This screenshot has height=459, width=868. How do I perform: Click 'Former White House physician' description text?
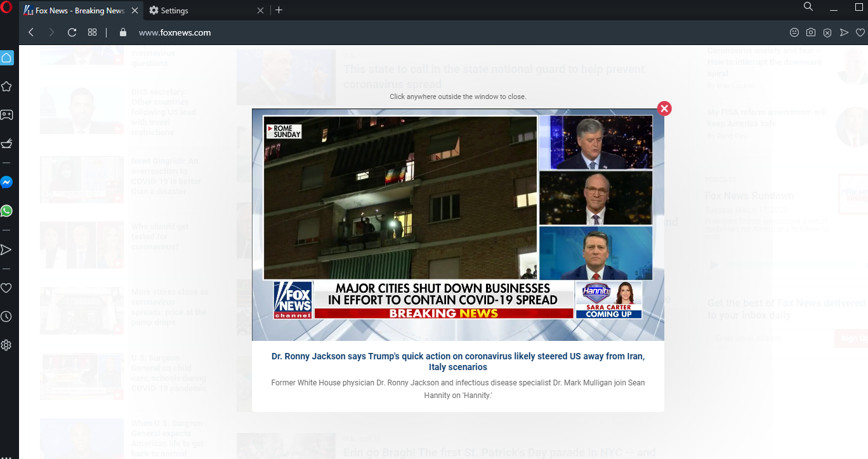pyautogui.click(x=458, y=389)
